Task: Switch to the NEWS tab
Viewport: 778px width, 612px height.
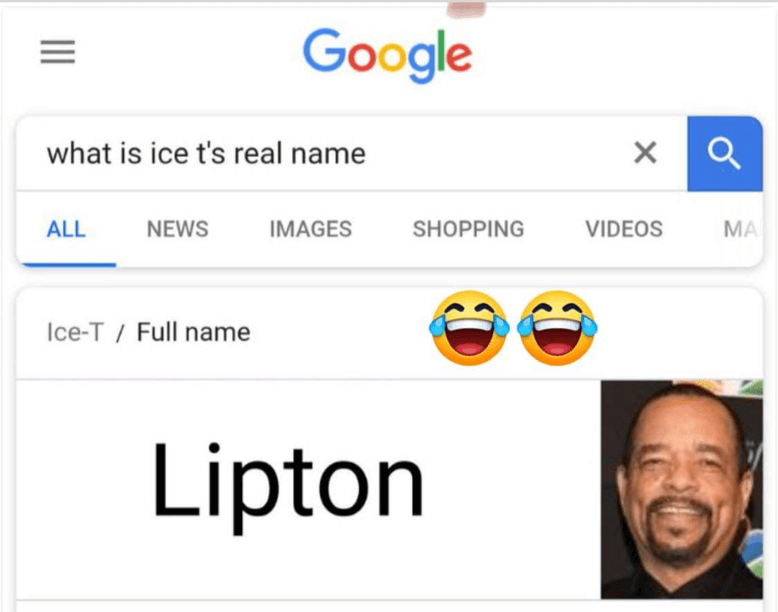Action: click(178, 229)
